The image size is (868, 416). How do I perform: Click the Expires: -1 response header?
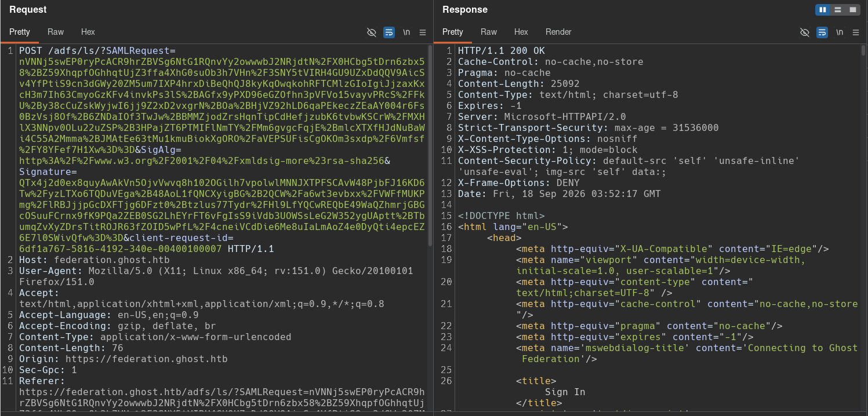pyautogui.click(x=490, y=106)
